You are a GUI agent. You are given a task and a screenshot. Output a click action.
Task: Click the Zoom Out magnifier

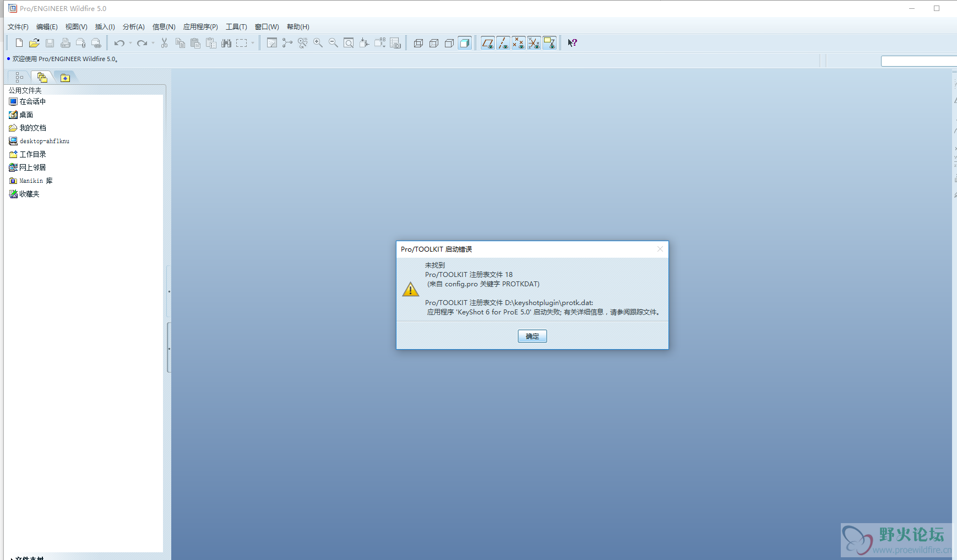point(334,43)
